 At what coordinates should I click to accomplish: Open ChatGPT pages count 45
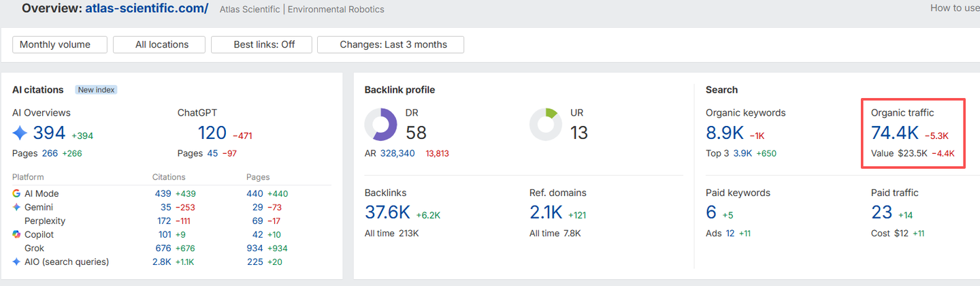(212, 153)
